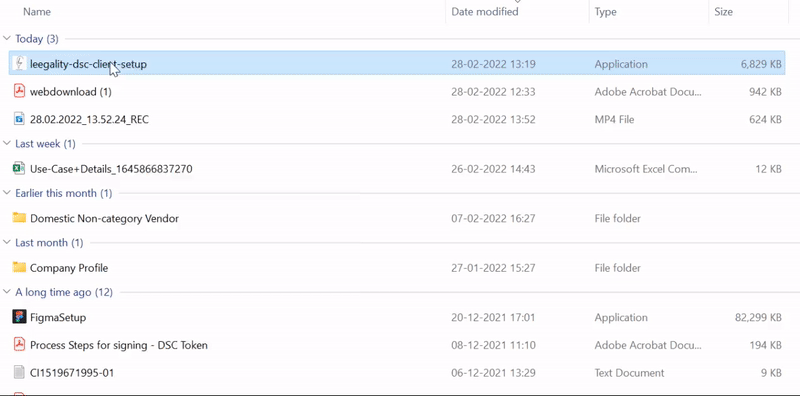Screen dimensions: 800x396
Task: Click the date 28-02-2022 13:52
Action: [493, 119]
